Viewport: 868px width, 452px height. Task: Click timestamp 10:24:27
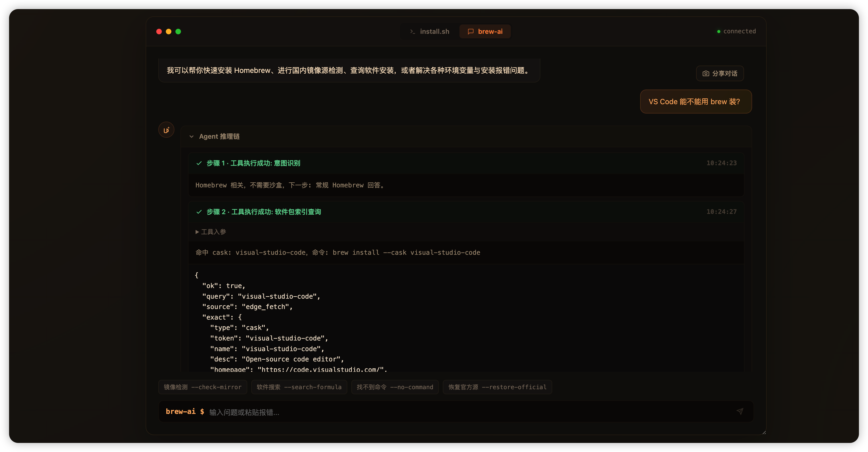[x=721, y=211]
